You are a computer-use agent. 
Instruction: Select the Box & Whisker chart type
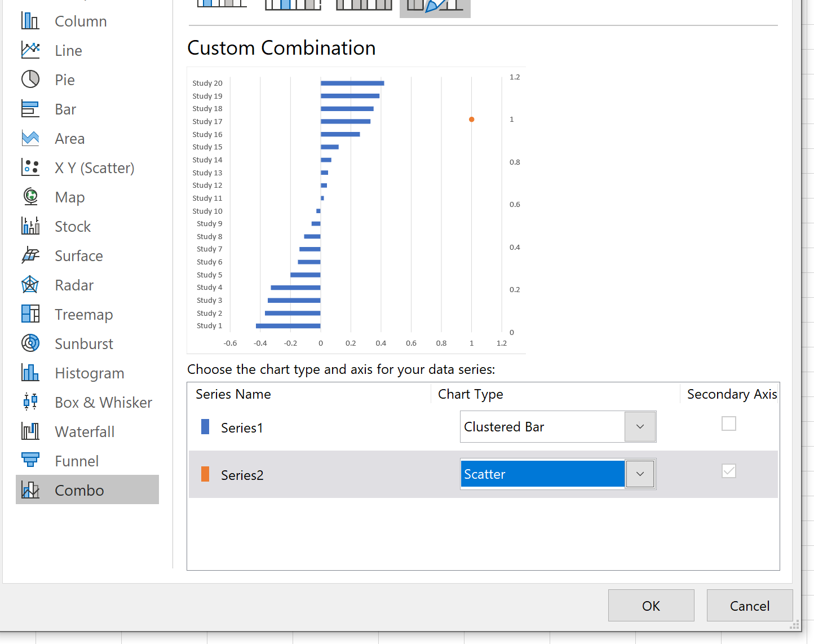[x=103, y=402]
